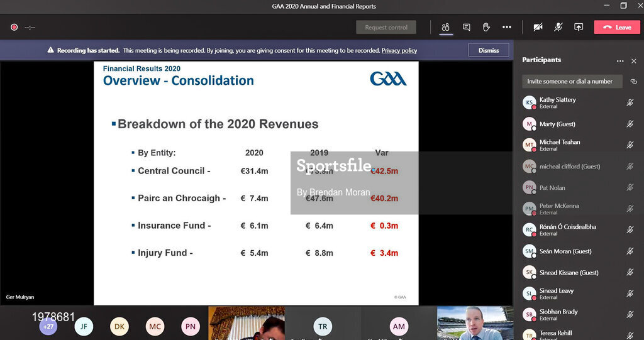Image resolution: width=644 pixels, height=340 pixels.
Task: Open the share content icon
Action: [x=579, y=27]
